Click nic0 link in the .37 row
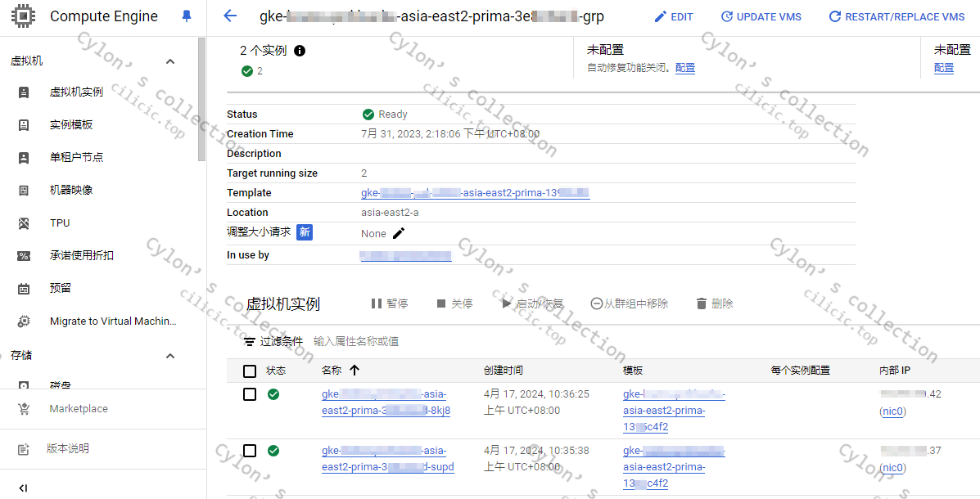The height and width of the screenshot is (499, 980). [892, 468]
